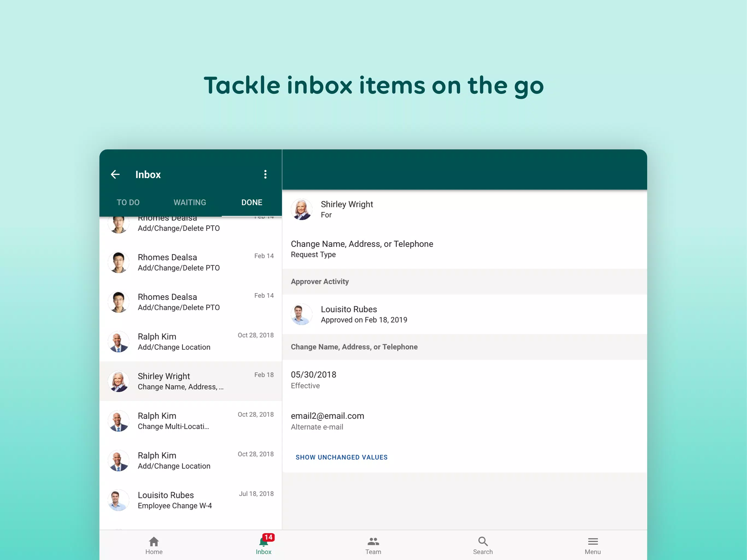Click the Inbox title in header
Viewport: 747px width, 560px height.
pyautogui.click(x=148, y=175)
